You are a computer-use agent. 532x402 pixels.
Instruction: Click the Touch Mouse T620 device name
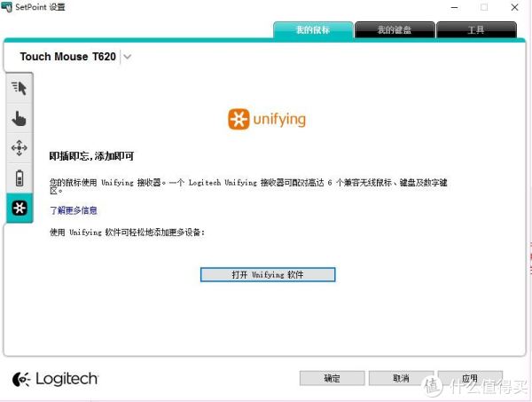pyautogui.click(x=68, y=57)
